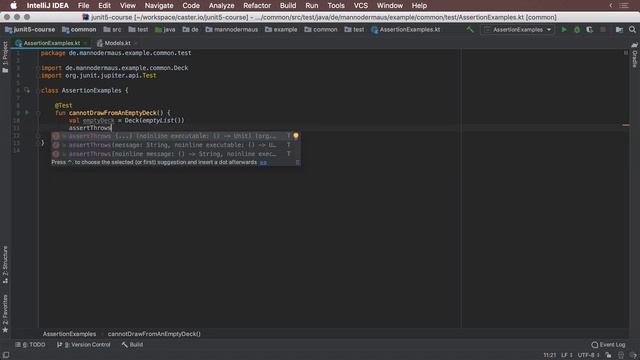Run with Coverage icon in toolbar
Image resolution: width=640 pixels, height=360 pixels.
[589, 29]
